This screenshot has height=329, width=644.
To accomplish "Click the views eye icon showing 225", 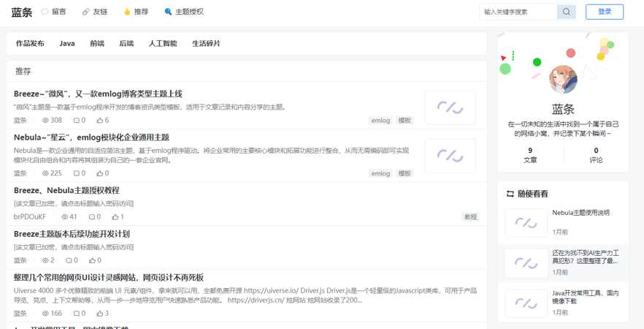I will [45, 173].
